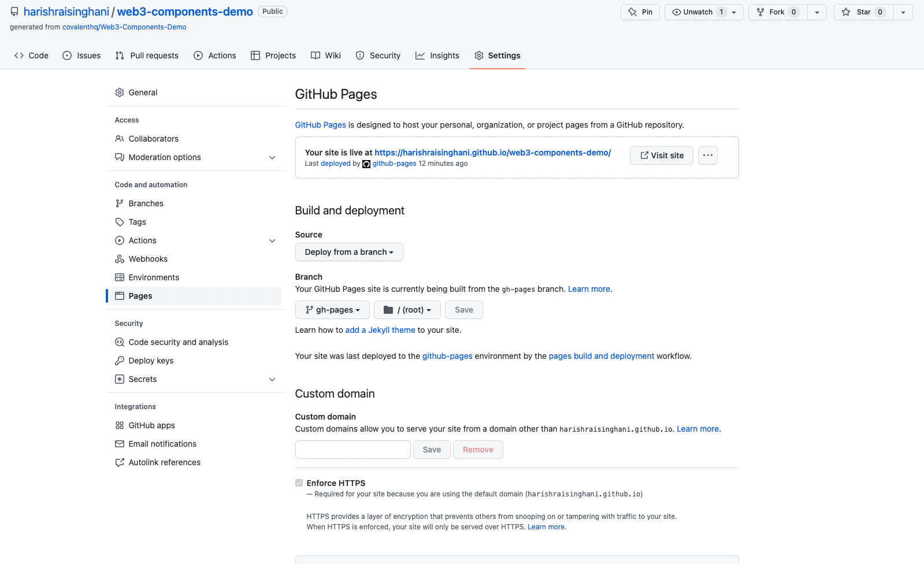Viewport: 924px width, 564px height.
Task: Open the add a Jekyll theme link
Action: coord(380,330)
